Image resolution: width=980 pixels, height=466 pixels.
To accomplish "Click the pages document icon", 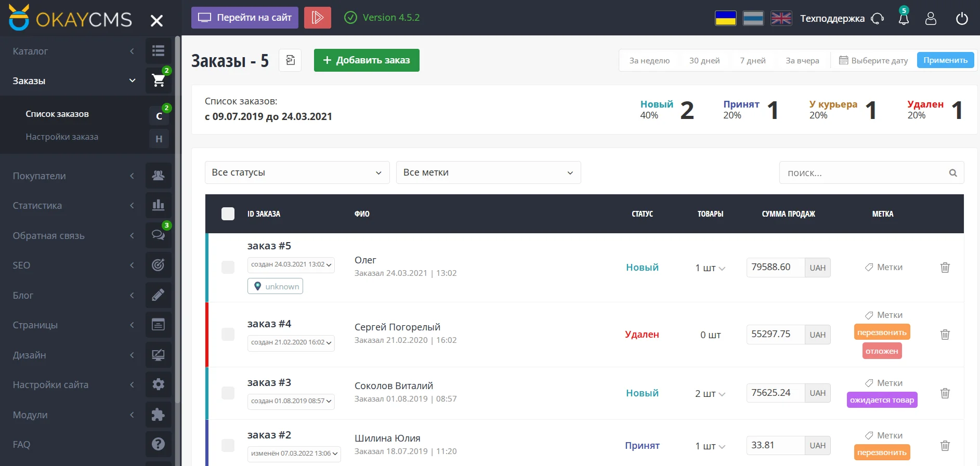I will [158, 325].
